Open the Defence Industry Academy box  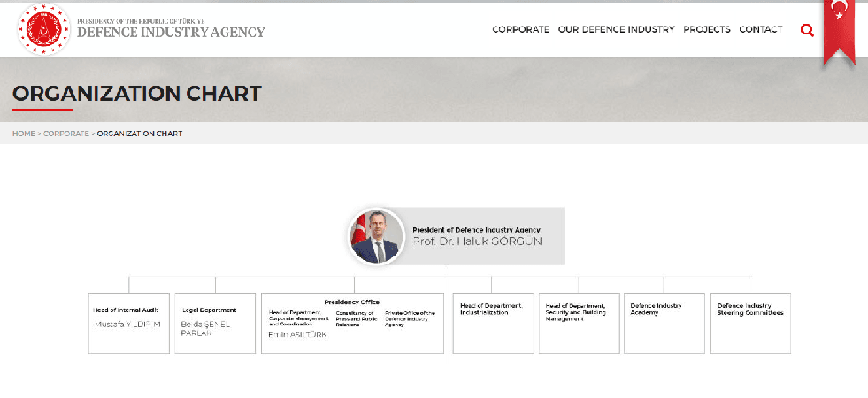(x=664, y=324)
